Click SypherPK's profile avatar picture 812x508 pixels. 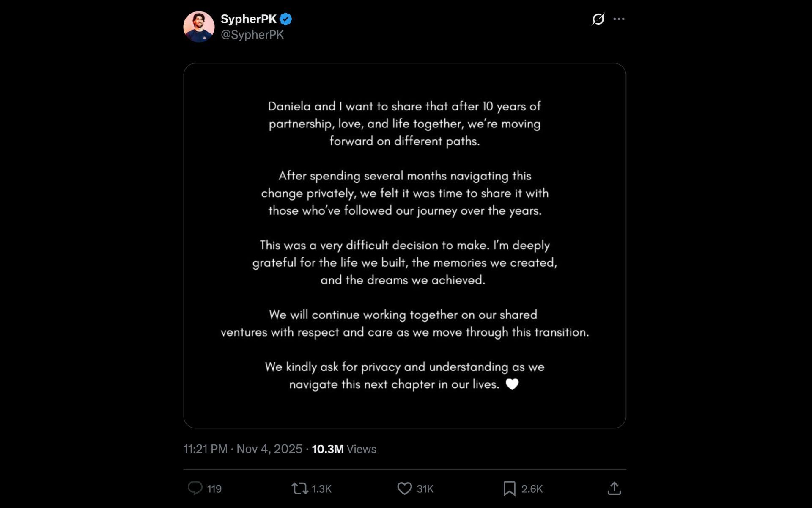(199, 26)
